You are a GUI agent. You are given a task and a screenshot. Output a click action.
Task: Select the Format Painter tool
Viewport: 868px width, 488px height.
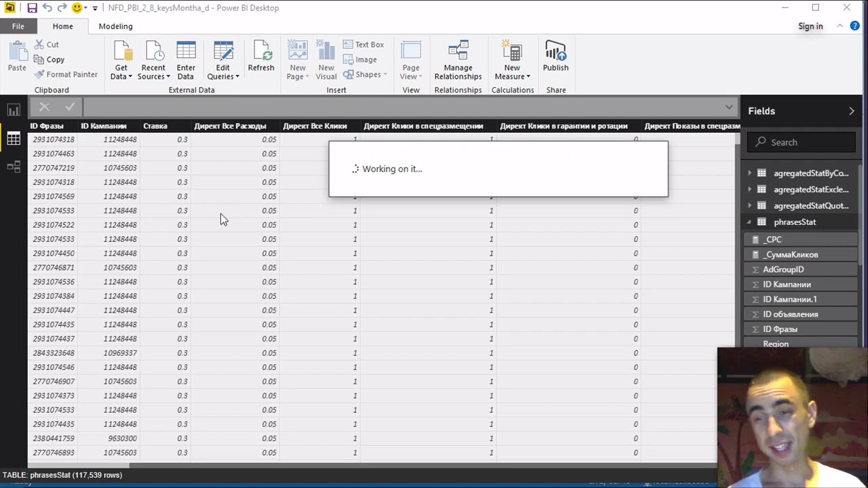66,75
